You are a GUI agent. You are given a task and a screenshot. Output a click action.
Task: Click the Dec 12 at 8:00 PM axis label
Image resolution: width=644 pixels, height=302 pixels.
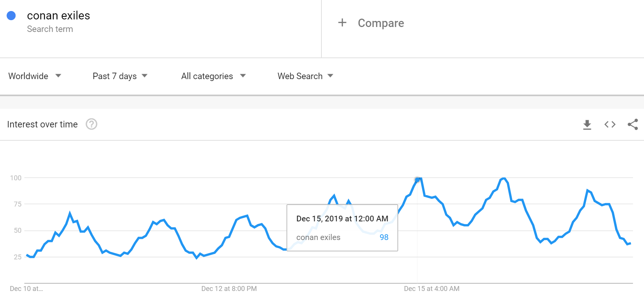tap(229, 289)
